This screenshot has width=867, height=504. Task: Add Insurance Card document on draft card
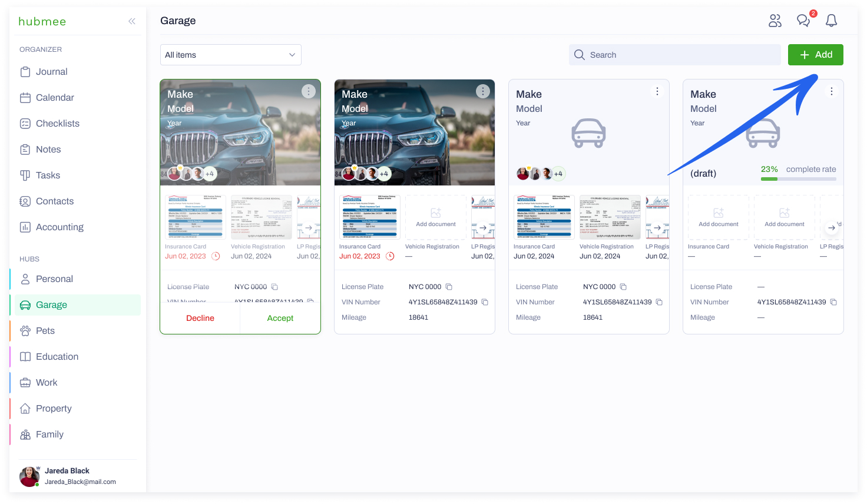pyautogui.click(x=719, y=217)
